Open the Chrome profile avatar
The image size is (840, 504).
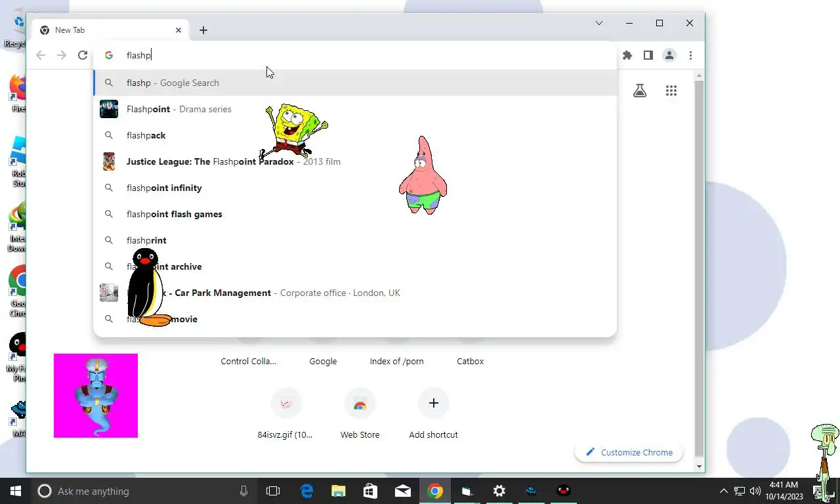669,55
